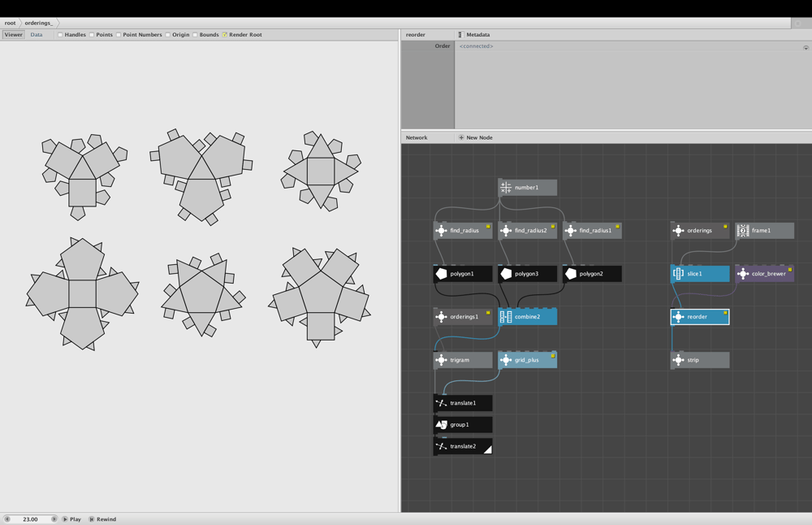The height and width of the screenshot is (525, 812).
Task: Click the polygon1 node icon
Action: 441,274
